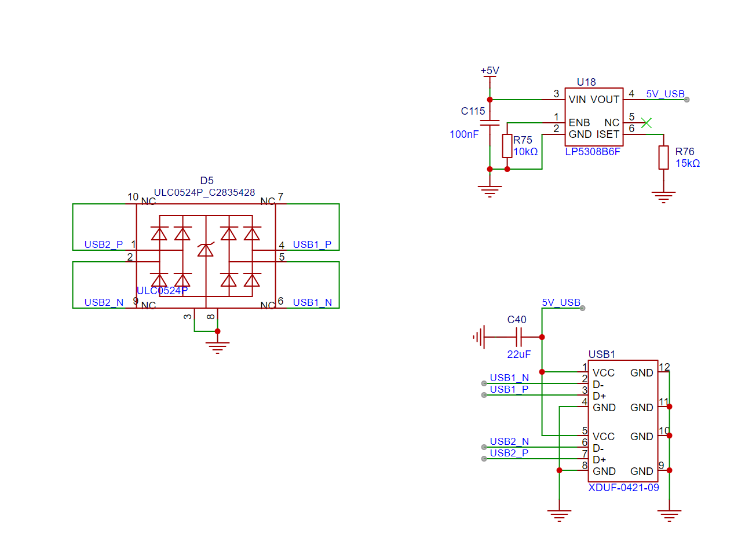The height and width of the screenshot is (545, 756).
Task: Click the USB1_N net label on D5 pin 6
Action: point(312,302)
